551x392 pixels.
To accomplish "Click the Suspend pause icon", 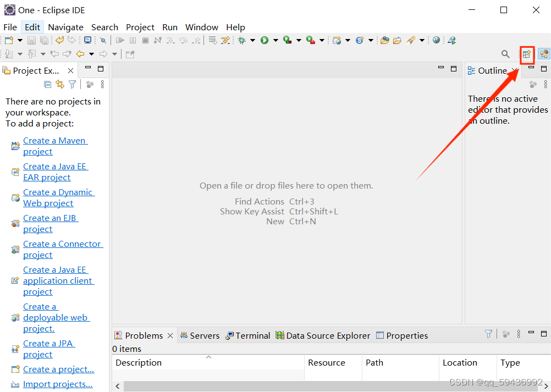I will [x=133, y=40].
